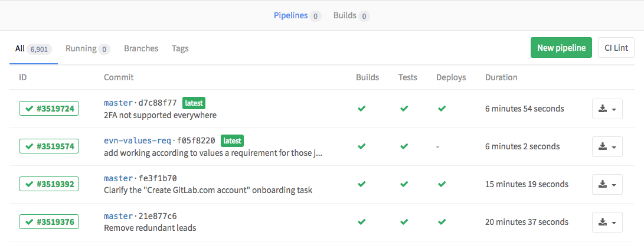Expand artifacts dropdown for pipeline #3519376
Viewport: 644px width, 242px height.
click(607, 223)
